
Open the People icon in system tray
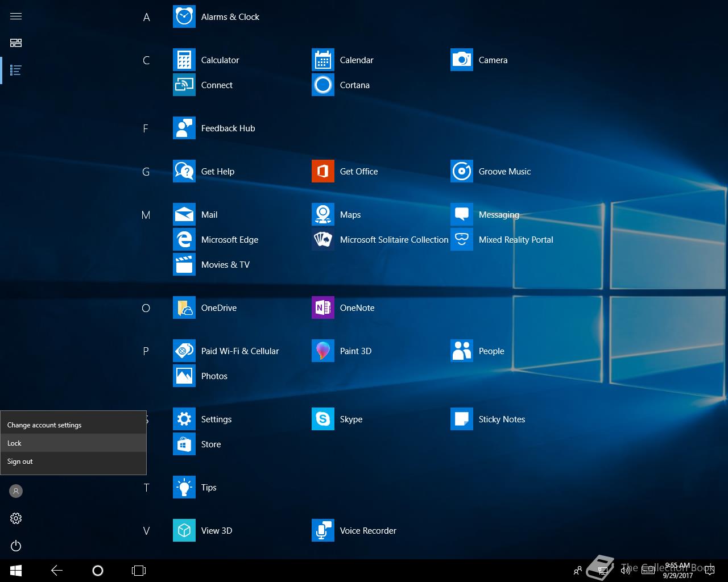578,571
